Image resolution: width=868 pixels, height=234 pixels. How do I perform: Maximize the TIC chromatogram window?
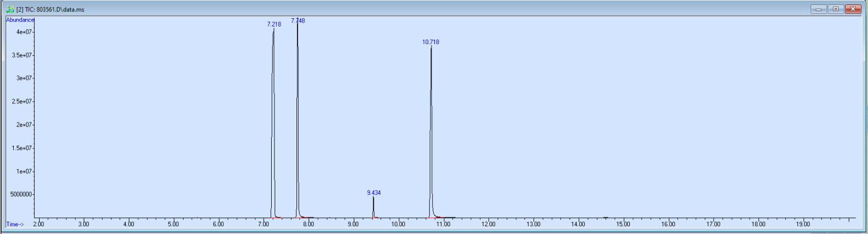click(x=836, y=9)
